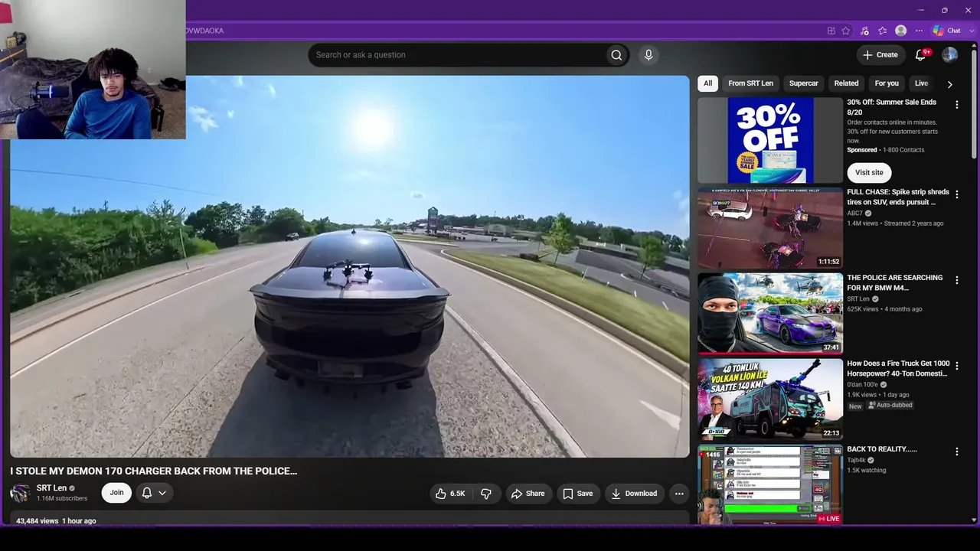Screen dimensions: 980x551
Task: Select the All filter chip
Action: pyautogui.click(x=708, y=83)
